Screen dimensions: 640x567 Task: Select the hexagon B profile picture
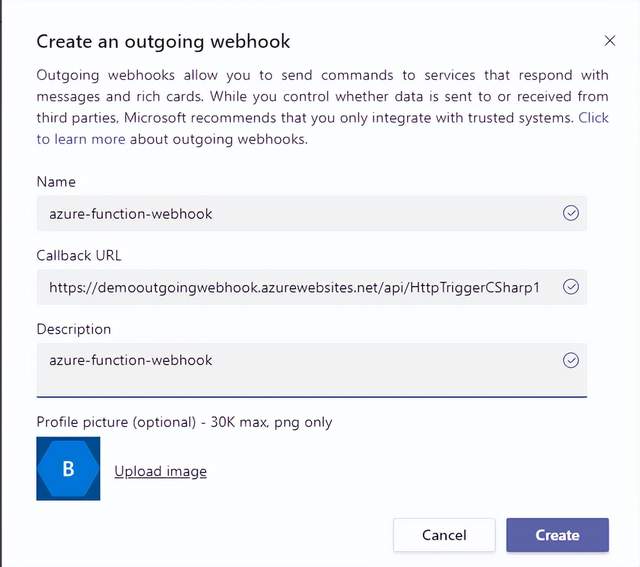68,468
